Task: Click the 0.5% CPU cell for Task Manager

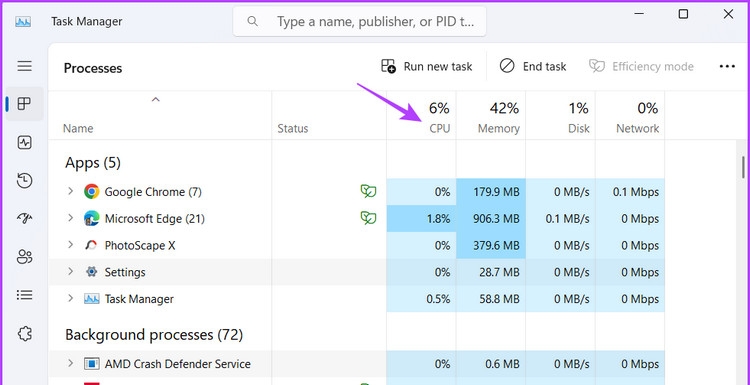Action: pyautogui.click(x=421, y=299)
